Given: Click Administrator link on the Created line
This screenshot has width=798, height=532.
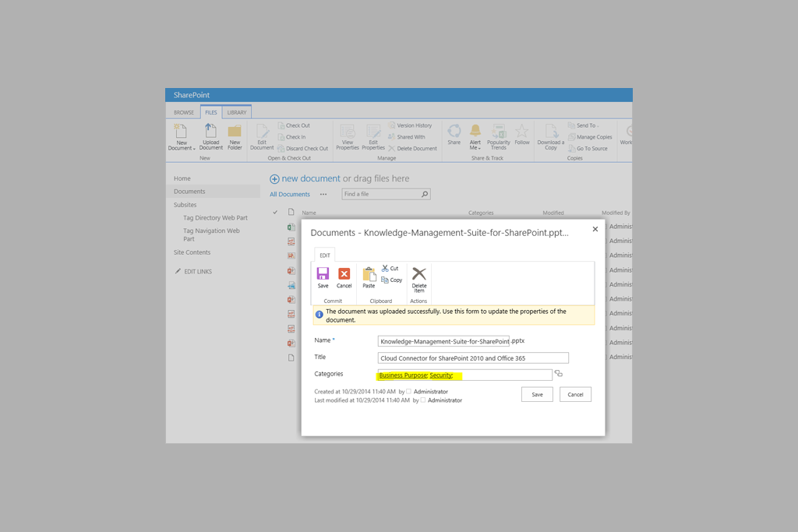Looking at the screenshot, I should coord(430,392).
